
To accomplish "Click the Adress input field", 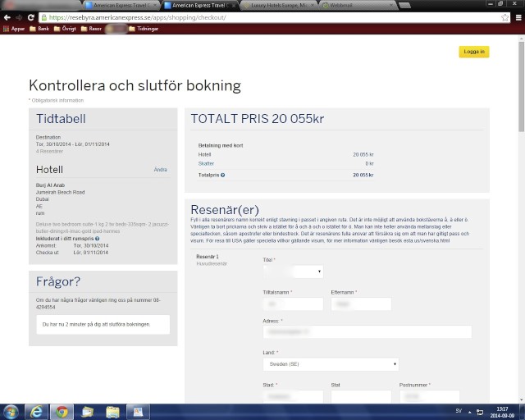I will [x=367, y=332].
